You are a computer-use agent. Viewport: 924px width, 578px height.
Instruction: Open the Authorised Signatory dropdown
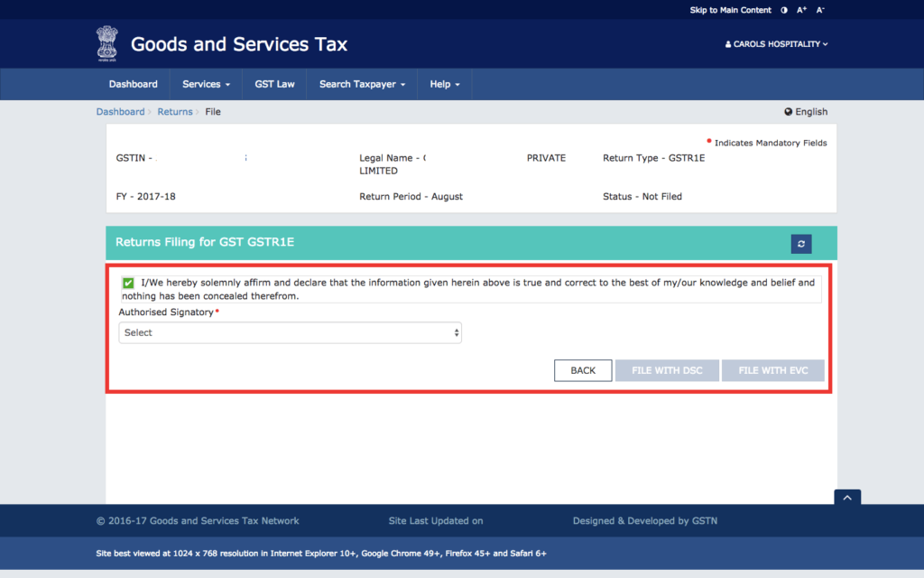[290, 332]
